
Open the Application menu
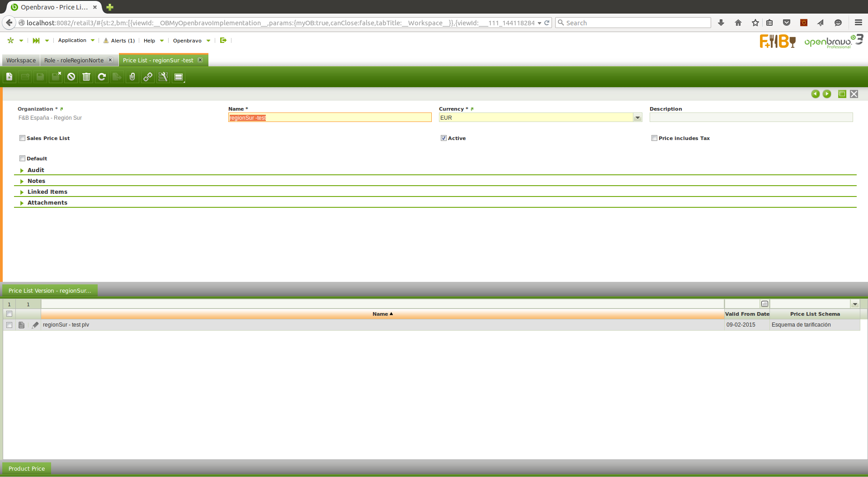coord(72,41)
